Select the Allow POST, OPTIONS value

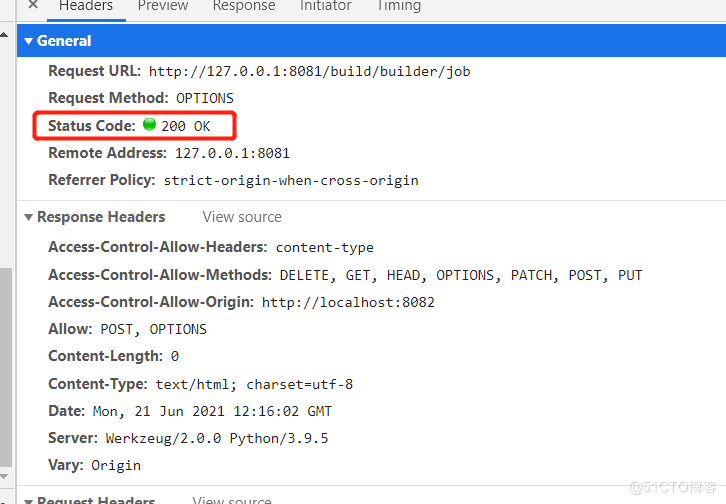(x=154, y=330)
